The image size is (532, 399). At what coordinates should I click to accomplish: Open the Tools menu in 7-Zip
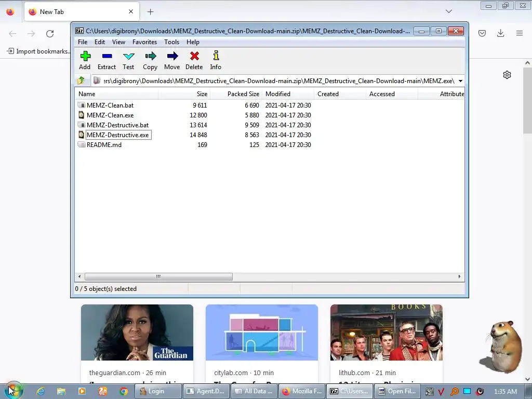click(x=171, y=42)
